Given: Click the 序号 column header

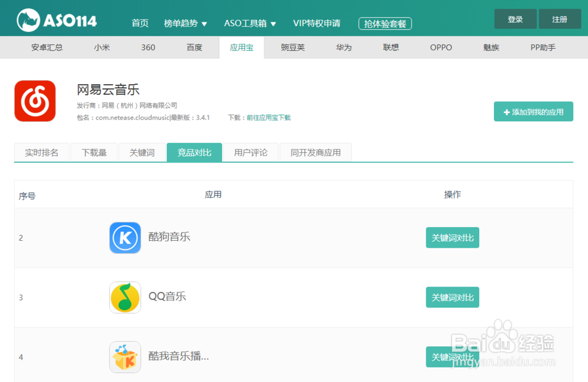Looking at the screenshot, I should (27, 196).
